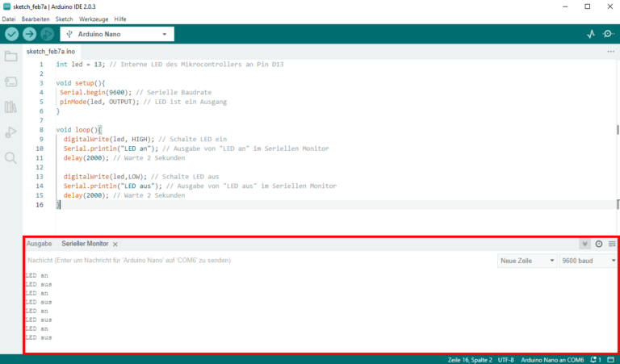The width and height of the screenshot is (620, 364).
Task: Start debugging with the debug button
Action: point(47,34)
